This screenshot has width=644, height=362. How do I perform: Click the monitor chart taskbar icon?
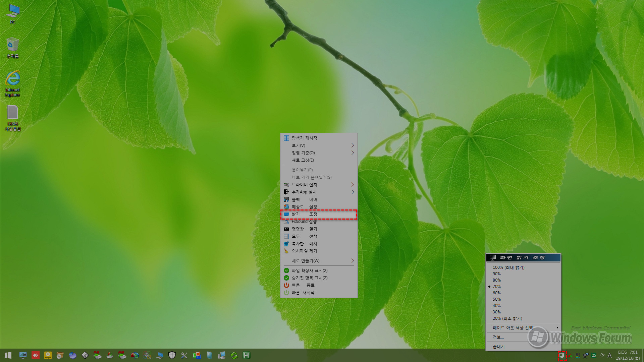23,355
